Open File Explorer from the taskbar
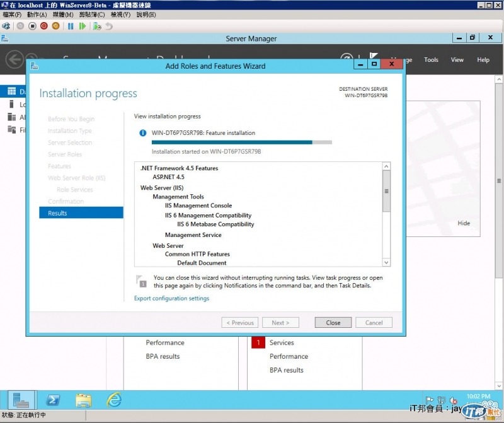504x423 pixels. 84,400
